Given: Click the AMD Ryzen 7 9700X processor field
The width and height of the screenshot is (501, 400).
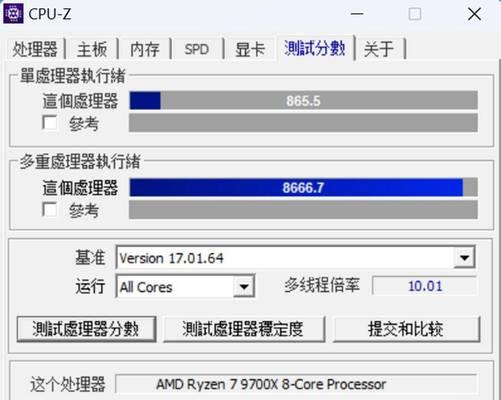Looking at the screenshot, I should pos(296,384).
